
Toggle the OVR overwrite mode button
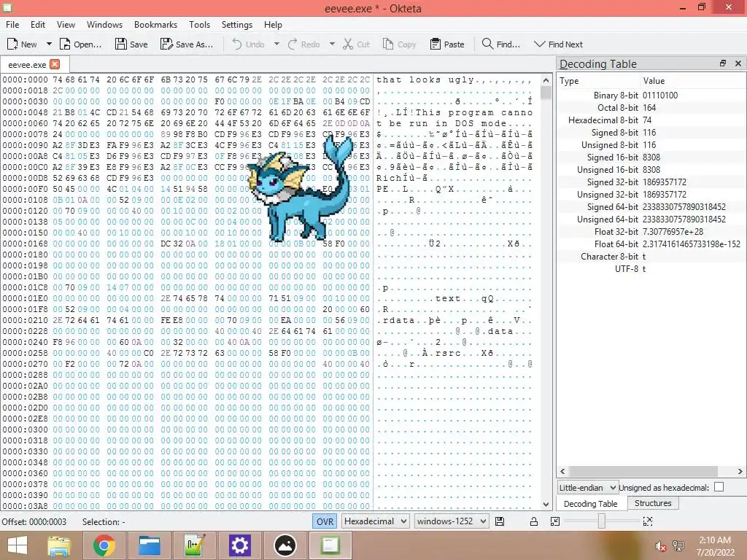click(x=325, y=521)
